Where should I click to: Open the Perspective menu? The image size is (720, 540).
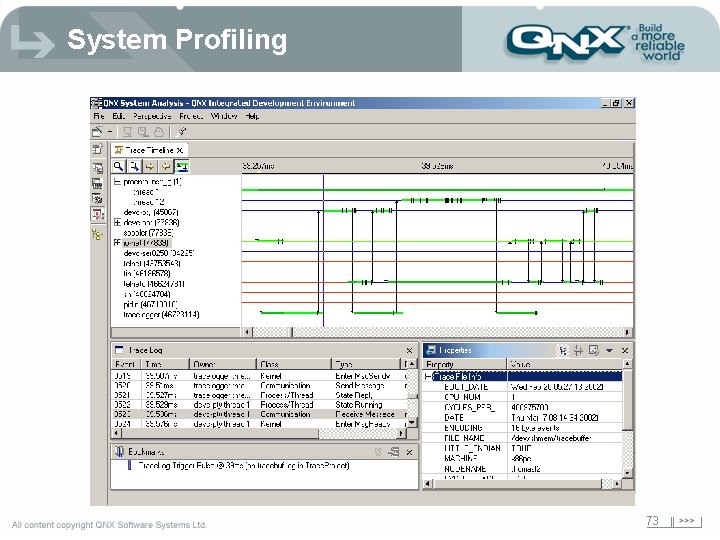tap(152, 116)
